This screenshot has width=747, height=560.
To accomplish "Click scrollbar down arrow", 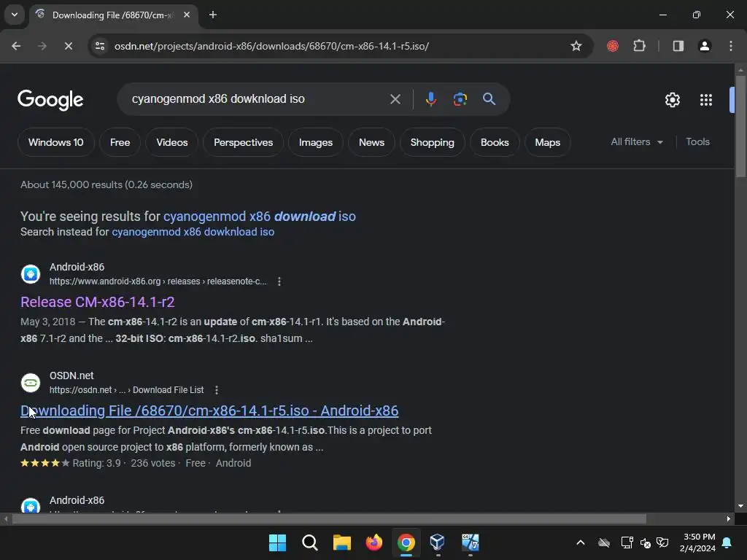I will pyautogui.click(x=741, y=506).
